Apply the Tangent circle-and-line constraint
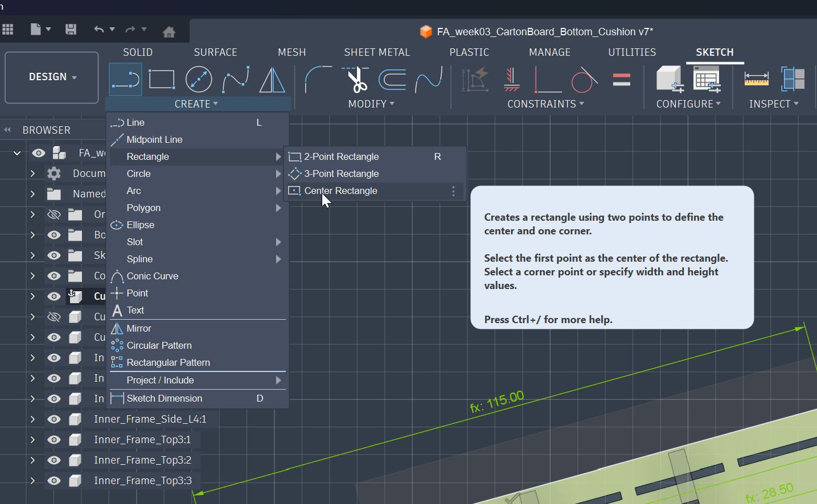Viewport: 817px width, 504px height. click(584, 80)
